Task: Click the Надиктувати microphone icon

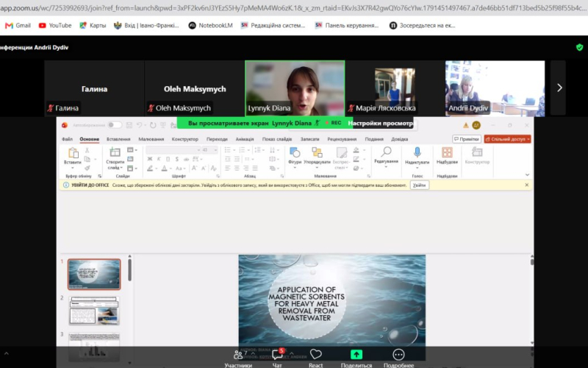Action: pyautogui.click(x=417, y=152)
